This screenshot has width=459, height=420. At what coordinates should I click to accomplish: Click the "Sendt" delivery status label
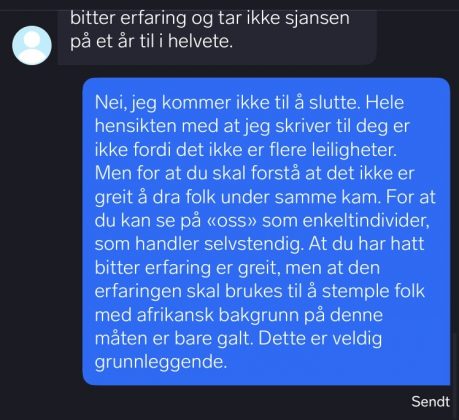pos(430,401)
